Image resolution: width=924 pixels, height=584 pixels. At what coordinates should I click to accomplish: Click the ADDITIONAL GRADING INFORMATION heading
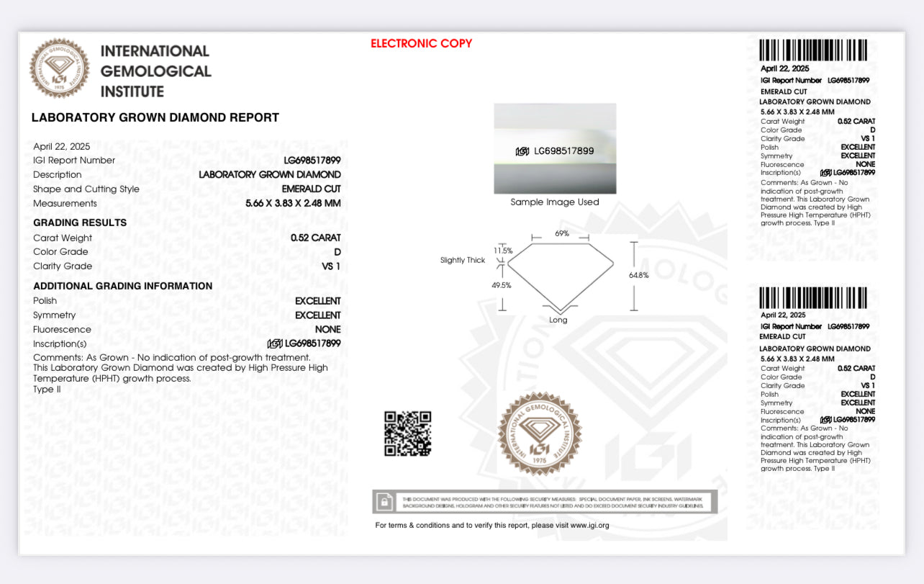tap(123, 286)
